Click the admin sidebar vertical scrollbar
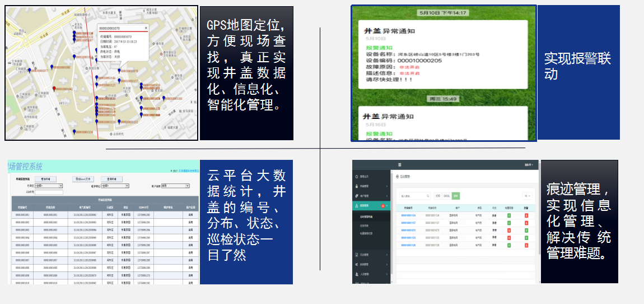 click(392, 226)
